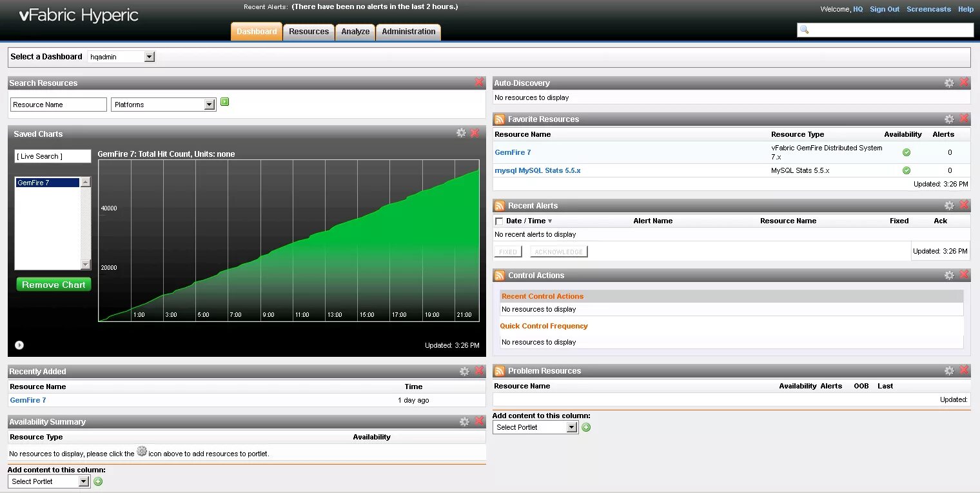Click the ACKNOWLEDGE button
The height and width of the screenshot is (493, 980).
[559, 252]
